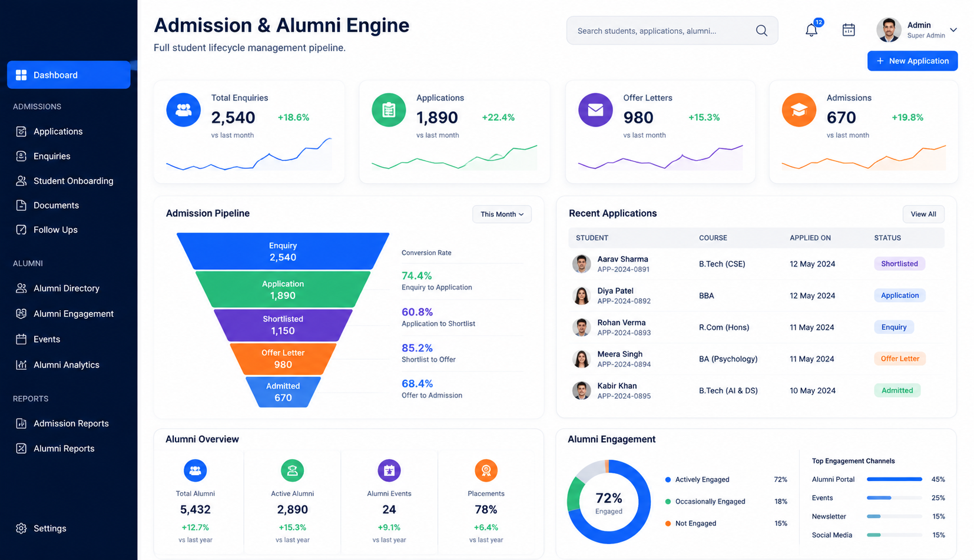Click Diya Patel student name
Viewport: 974px width, 560px height.
tap(615, 291)
